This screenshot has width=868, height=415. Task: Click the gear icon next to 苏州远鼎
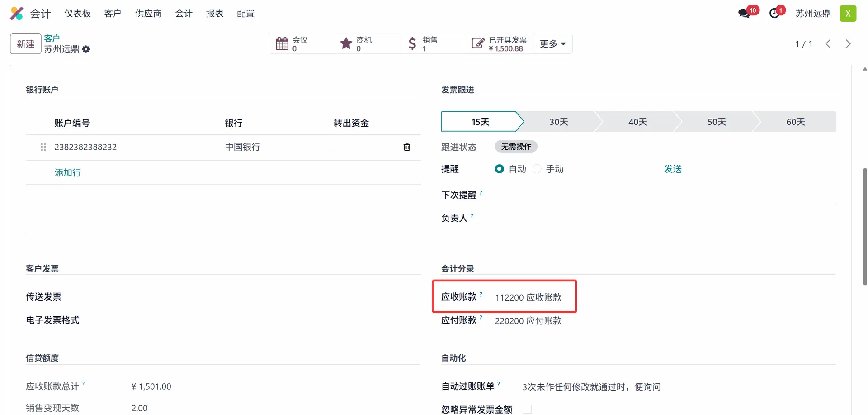tap(86, 49)
